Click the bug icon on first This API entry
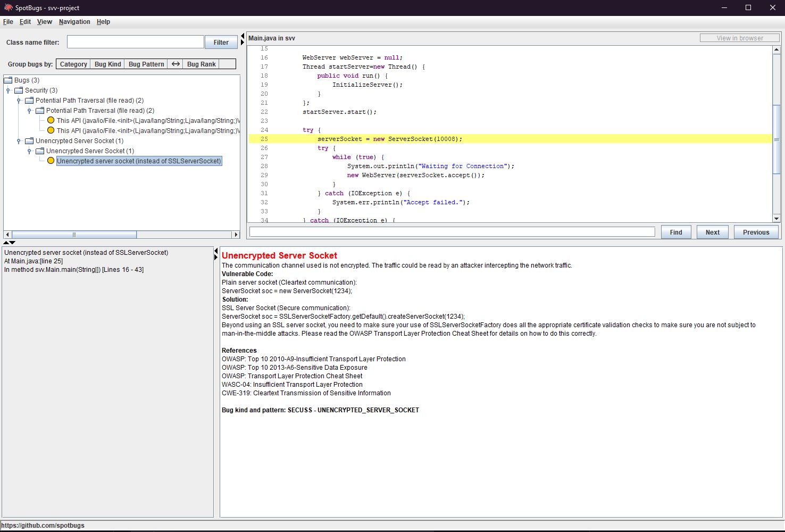 click(51, 120)
